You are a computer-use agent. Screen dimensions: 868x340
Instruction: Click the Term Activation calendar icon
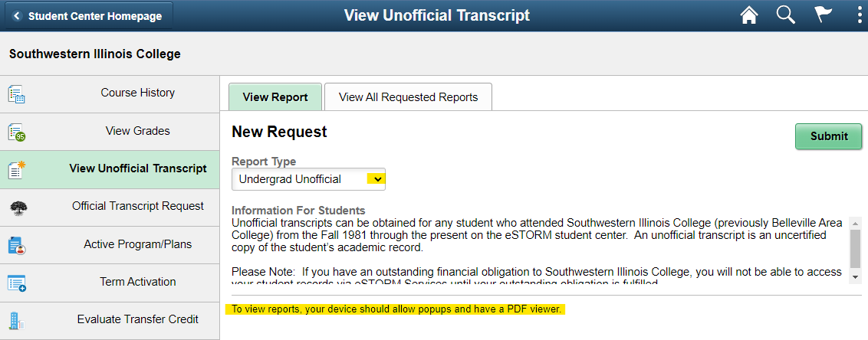pyautogui.click(x=16, y=283)
